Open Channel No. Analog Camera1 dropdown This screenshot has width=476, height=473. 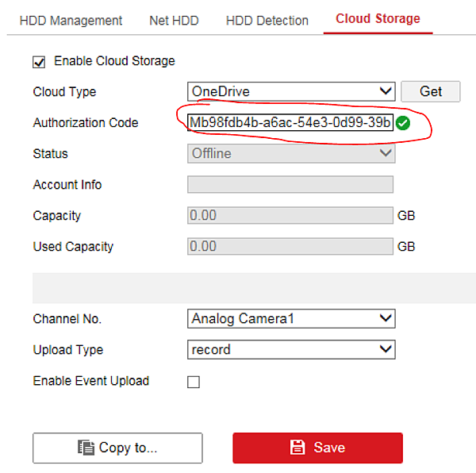point(291,318)
